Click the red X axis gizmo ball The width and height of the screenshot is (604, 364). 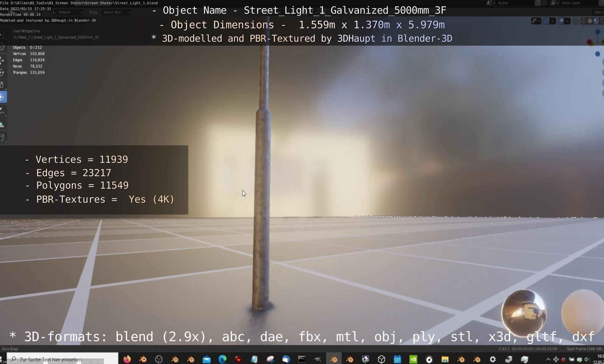click(590, 42)
